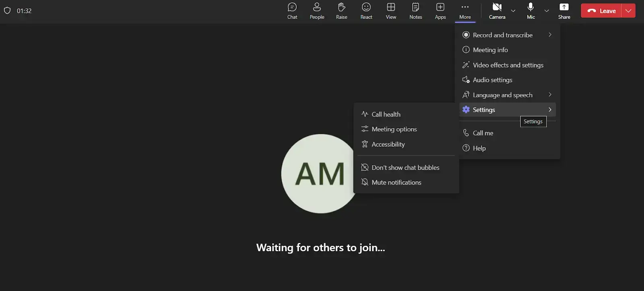Open Meeting options from Settings submenu
The width and height of the screenshot is (644, 291).
click(x=394, y=129)
